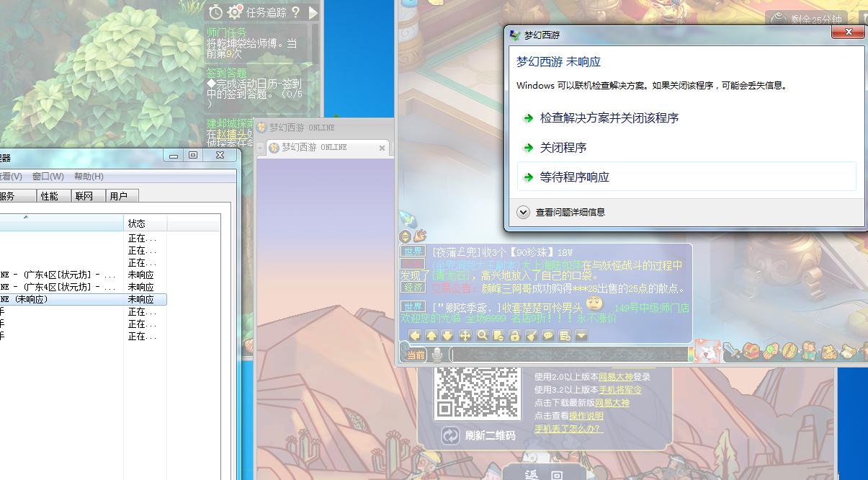Click the left arrow in the chat toolbar

point(415,335)
